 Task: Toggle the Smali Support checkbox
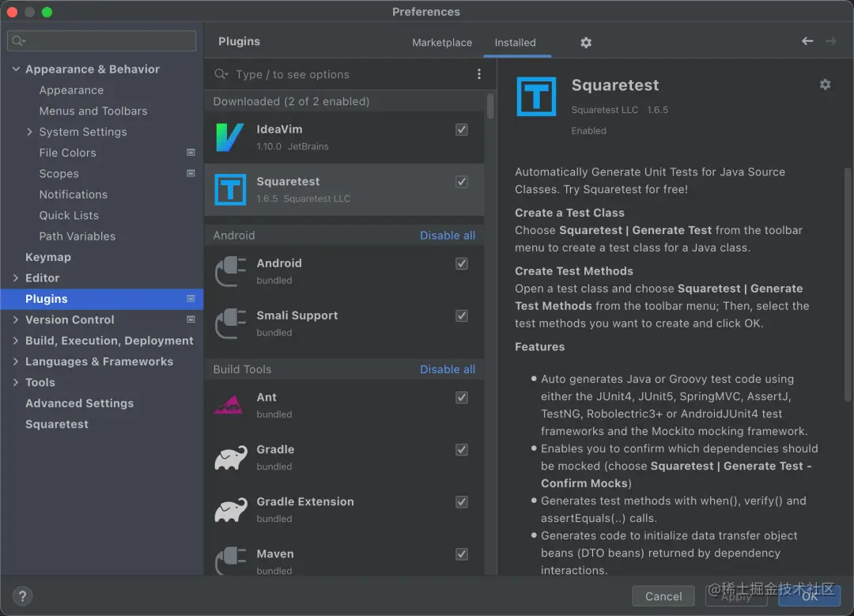(461, 316)
